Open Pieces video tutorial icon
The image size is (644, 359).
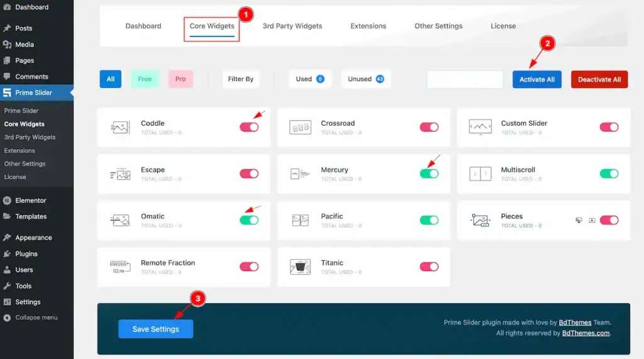click(592, 221)
